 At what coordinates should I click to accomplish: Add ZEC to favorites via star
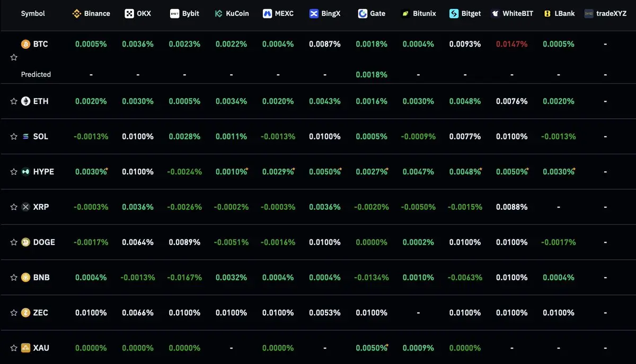pyautogui.click(x=14, y=313)
